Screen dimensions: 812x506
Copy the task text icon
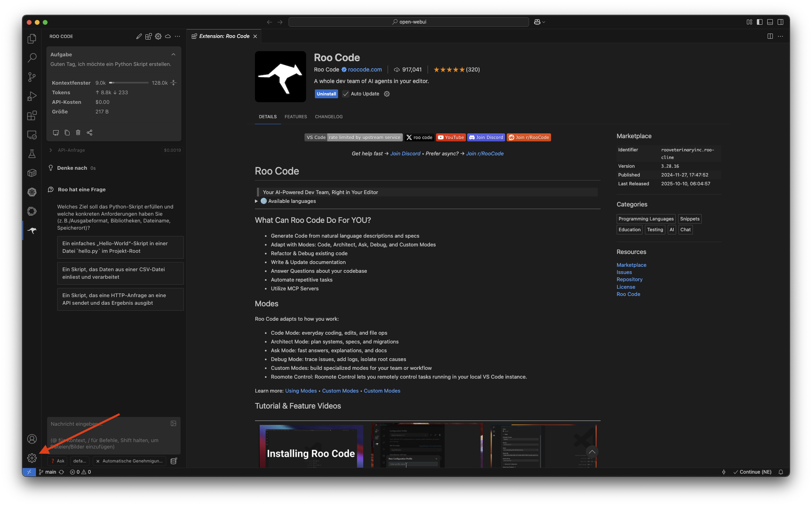(x=67, y=133)
